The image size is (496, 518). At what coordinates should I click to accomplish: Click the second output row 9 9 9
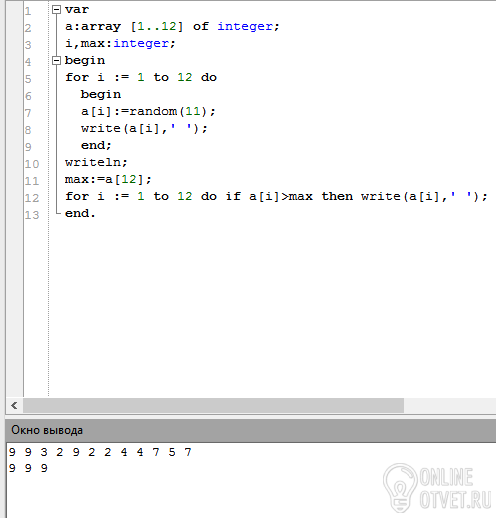pos(28,468)
